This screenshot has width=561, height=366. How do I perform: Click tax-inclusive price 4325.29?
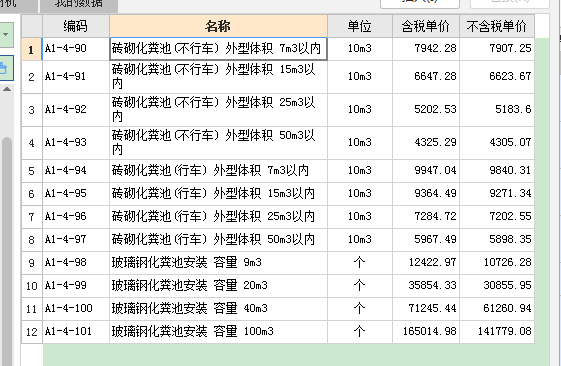[426, 143]
